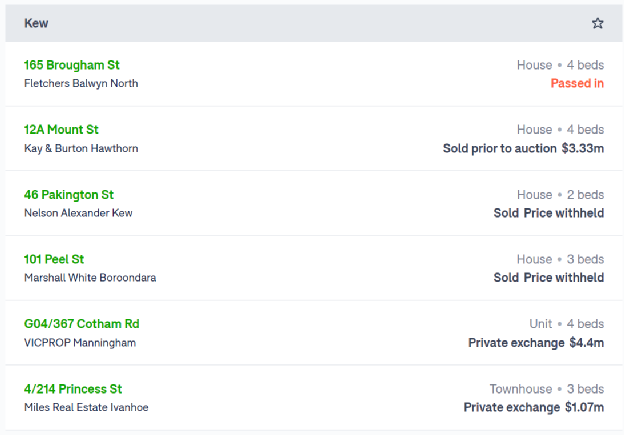The width and height of the screenshot is (624, 435).
Task: Click Townhouse 3 beds property details
Action: pyautogui.click(x=547, y=389)
